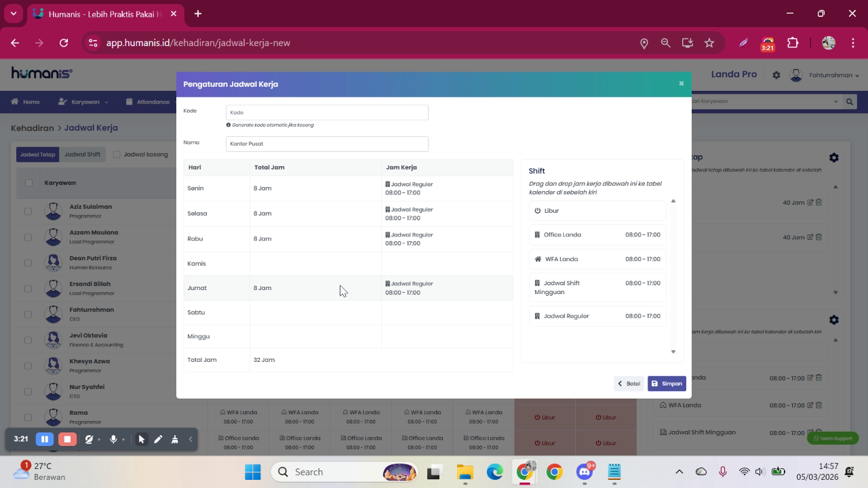Click the Kamis day row label
Viewport: 868px width, 488px height.
click(x=197, y=264)
